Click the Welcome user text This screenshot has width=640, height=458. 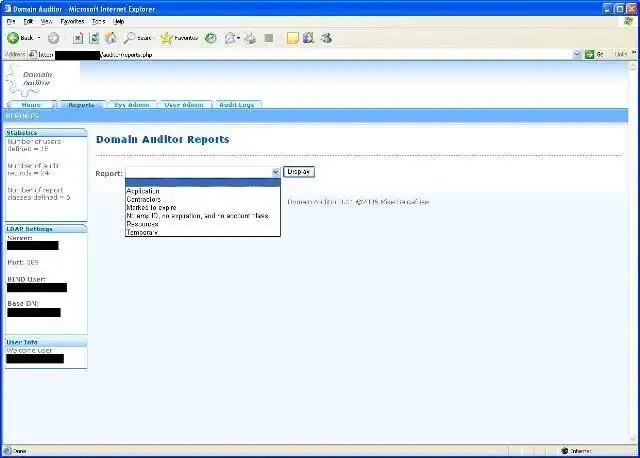tap(29, 351)
